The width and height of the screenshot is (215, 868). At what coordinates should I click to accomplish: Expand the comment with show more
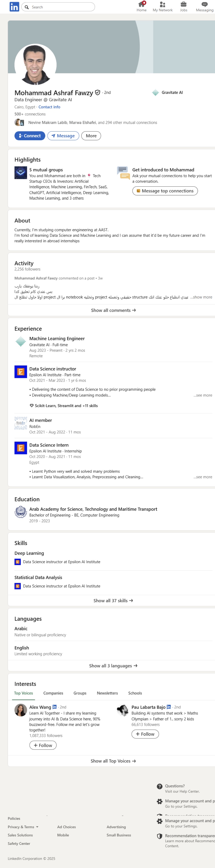(201, 297)
